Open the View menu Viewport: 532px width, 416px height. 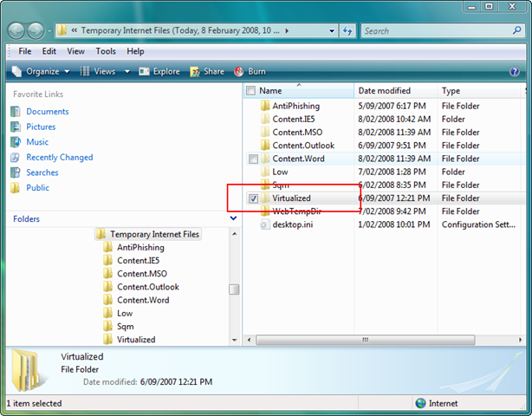[75, 51]
